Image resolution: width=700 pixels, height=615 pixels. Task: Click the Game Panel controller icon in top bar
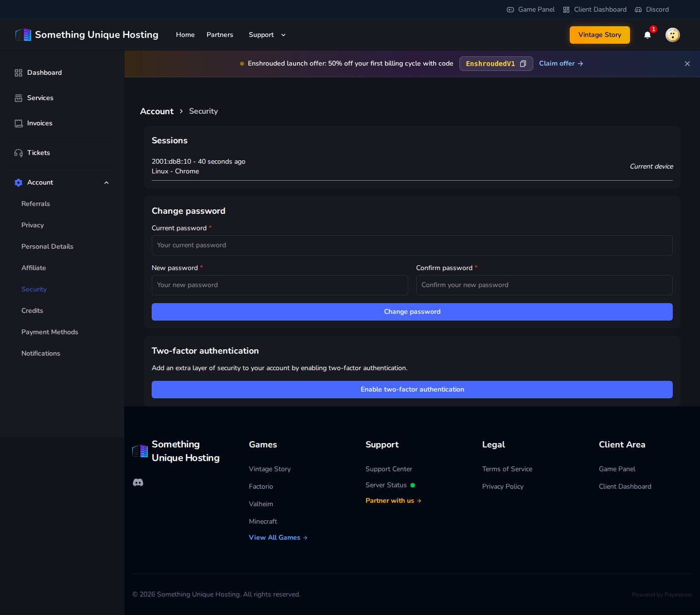click(x=510, y=10)
